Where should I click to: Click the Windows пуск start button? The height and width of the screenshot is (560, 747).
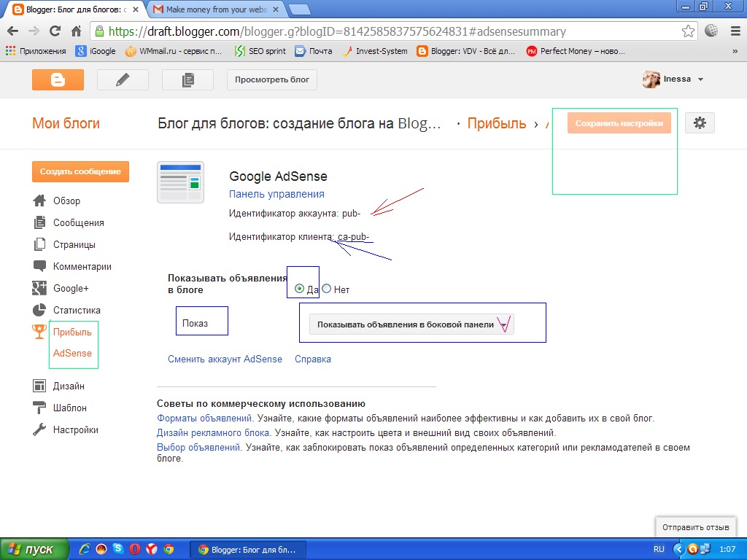point(34,549)
